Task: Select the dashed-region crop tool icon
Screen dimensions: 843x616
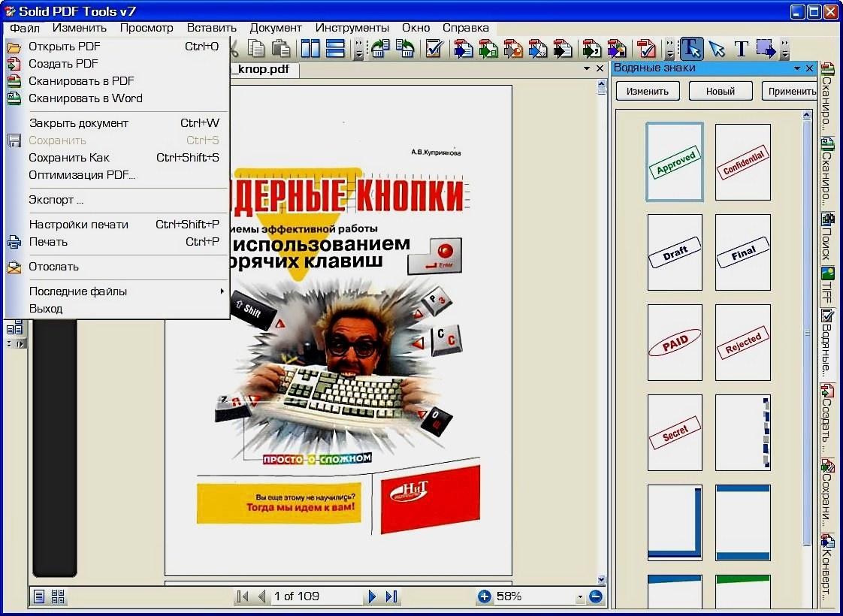Action: click(x=766, y=49)
